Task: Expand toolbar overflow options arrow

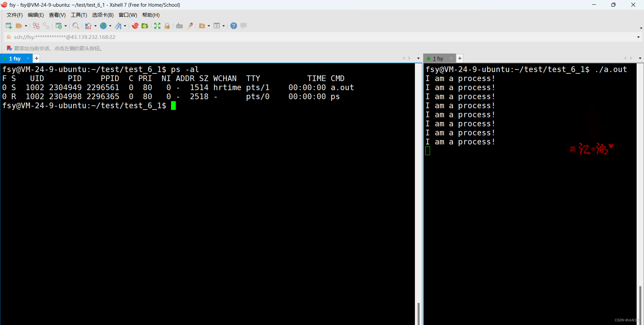Action: 641,28
